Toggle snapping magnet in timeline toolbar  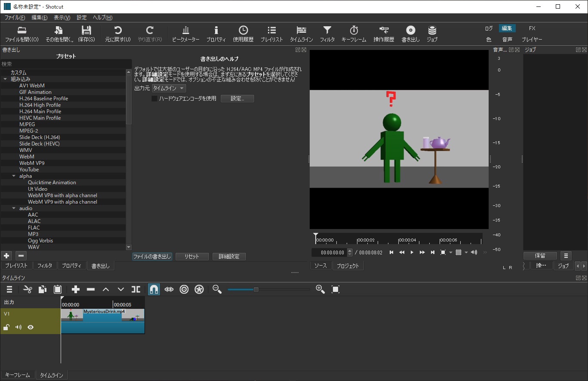pyautogui.click(x=154, y=289)
